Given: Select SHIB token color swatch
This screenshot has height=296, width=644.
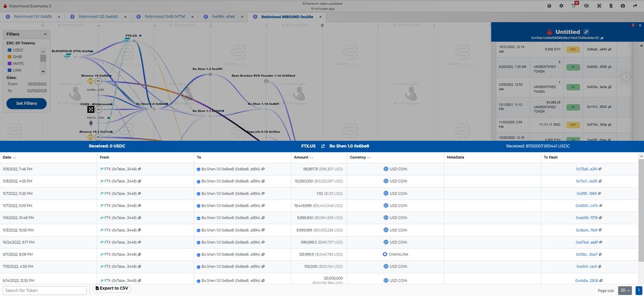Looking at the screenshot, I should [9, 56].
